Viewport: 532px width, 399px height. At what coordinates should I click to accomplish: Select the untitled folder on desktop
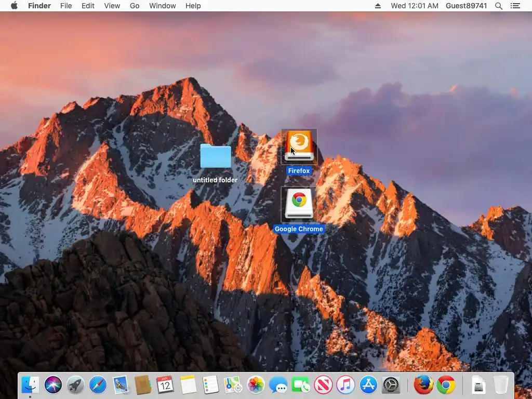point(216,156)
